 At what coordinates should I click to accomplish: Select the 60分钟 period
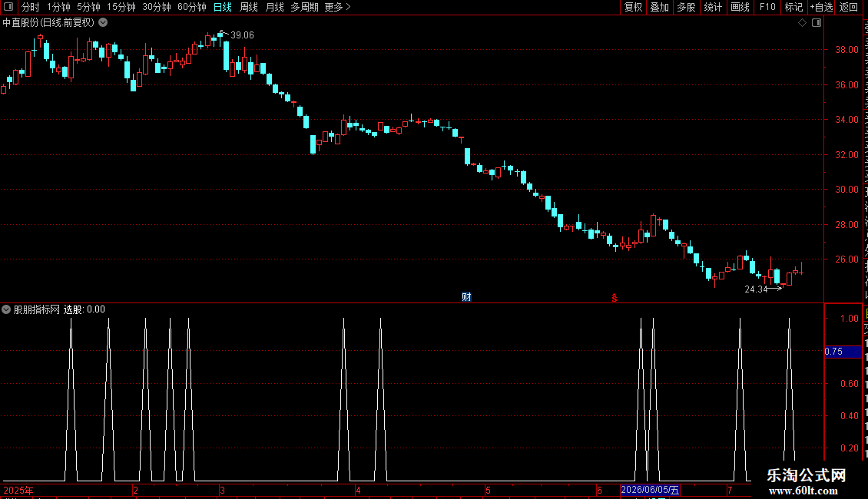point(192,7)
